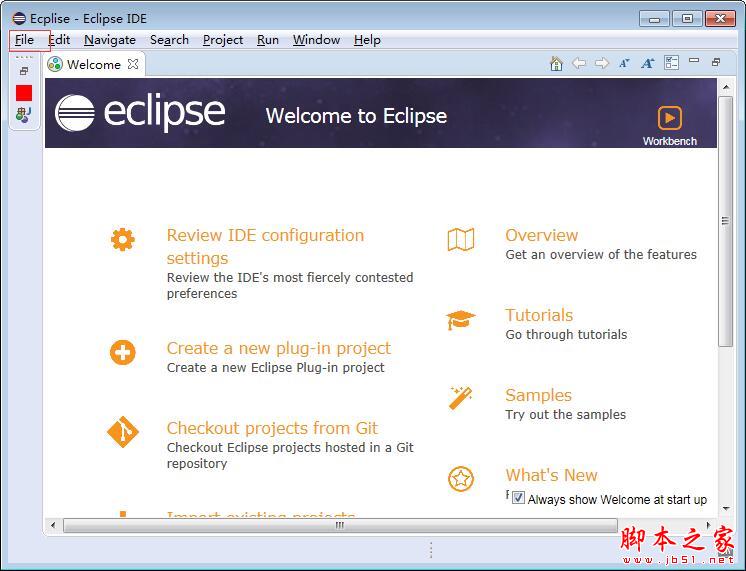This screenshot has height=571, width=746.
Task: Open the Run menu
Action: (x=268, y=40)
